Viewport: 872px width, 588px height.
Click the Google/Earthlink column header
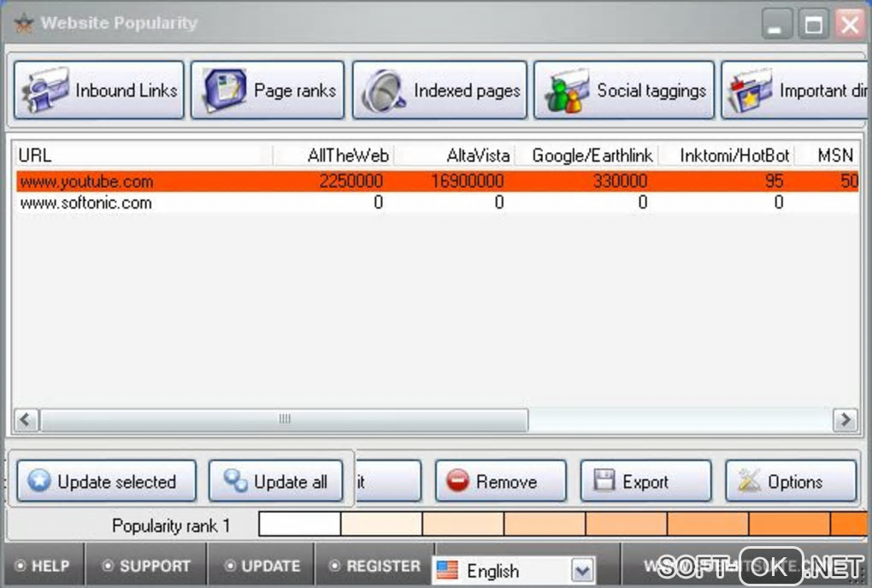(587, 155)
